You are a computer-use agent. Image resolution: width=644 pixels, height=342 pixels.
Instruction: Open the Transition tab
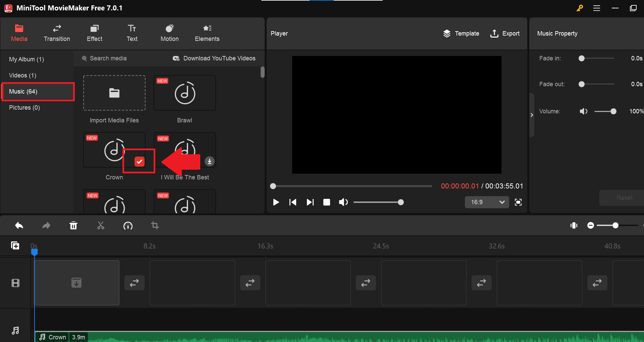coord(57,34)
